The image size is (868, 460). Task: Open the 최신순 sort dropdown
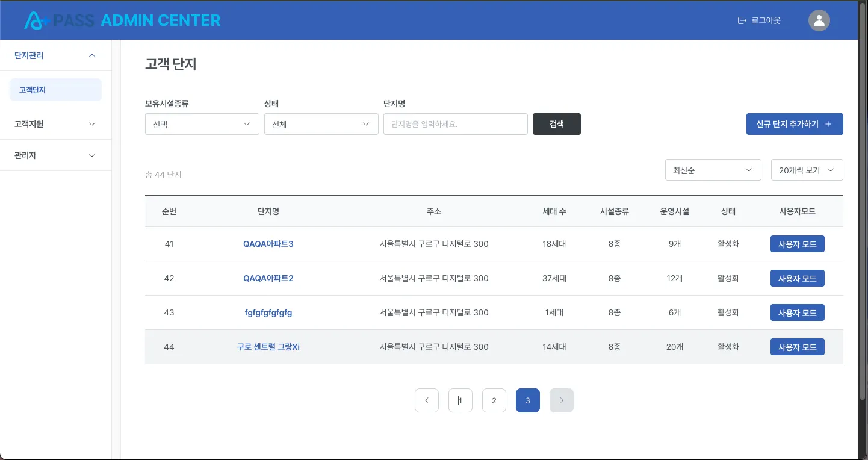[713, 170]
